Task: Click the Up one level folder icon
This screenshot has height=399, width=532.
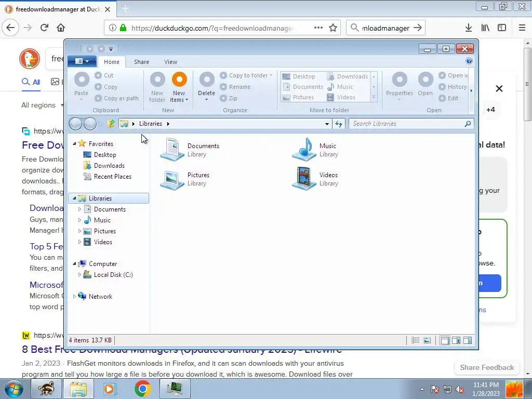Action: coord(111,124)
